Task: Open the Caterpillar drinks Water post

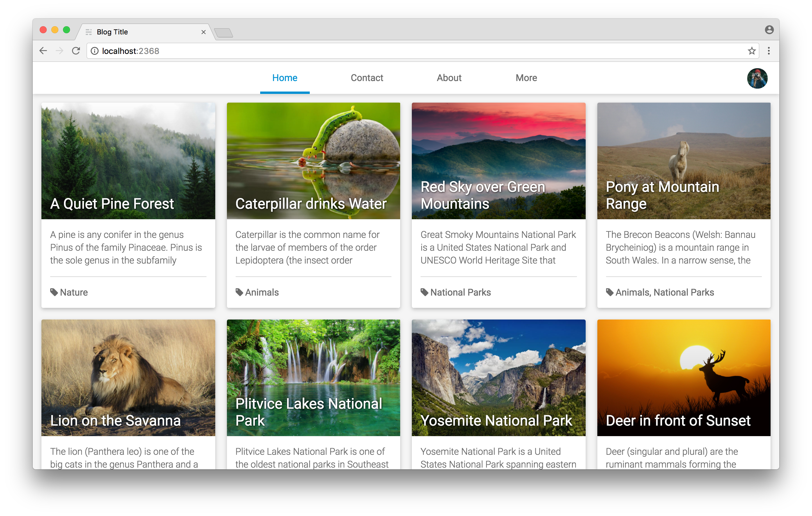Action: 311,203
